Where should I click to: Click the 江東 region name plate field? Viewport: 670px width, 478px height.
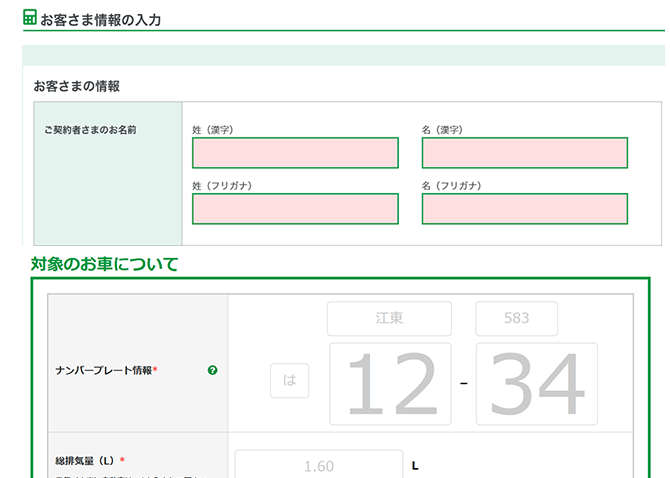point(389,319)
